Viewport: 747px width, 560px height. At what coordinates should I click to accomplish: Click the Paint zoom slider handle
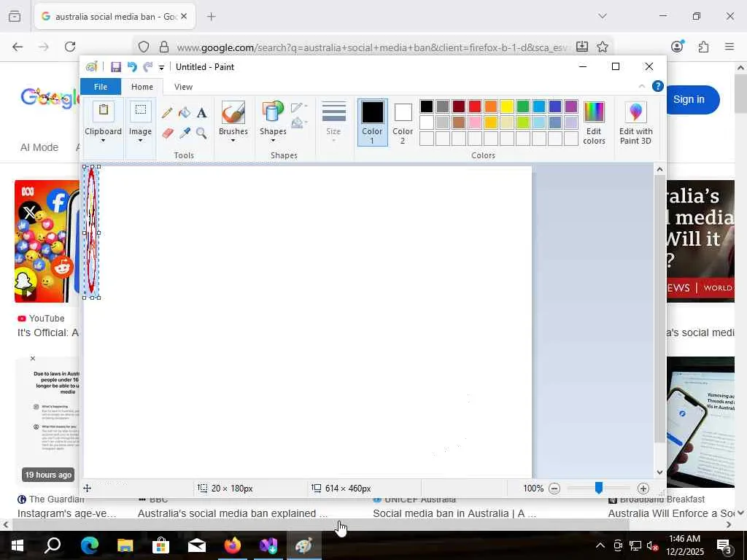tap(599, 488)
